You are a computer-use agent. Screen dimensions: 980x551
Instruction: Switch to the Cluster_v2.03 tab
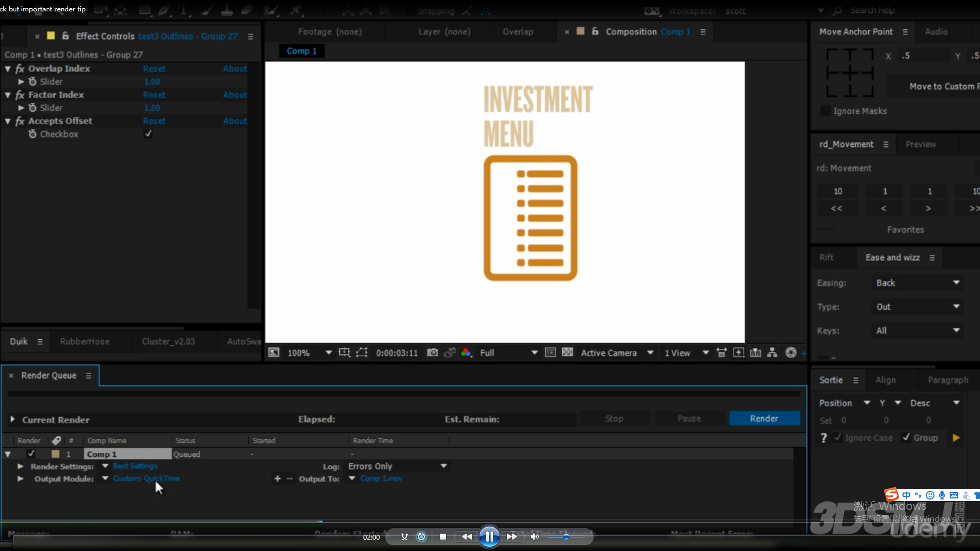click(169, 341)
